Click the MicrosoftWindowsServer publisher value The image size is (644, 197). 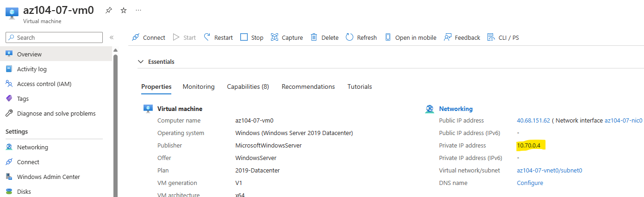pos(269,145)
